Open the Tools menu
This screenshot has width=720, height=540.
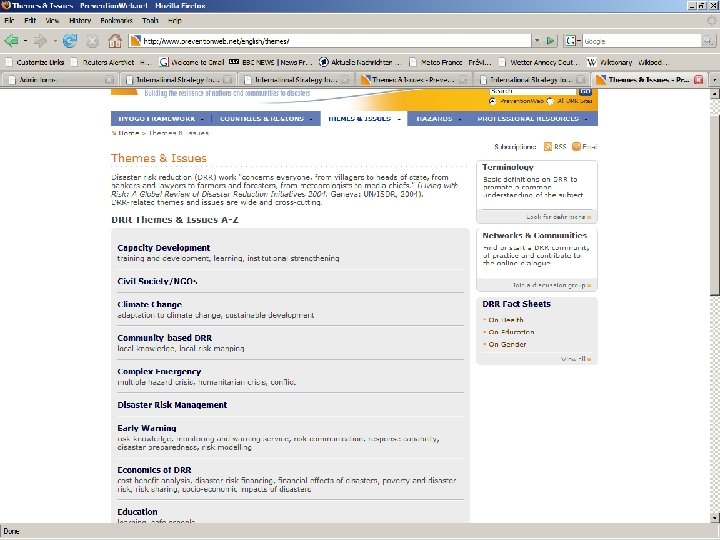pos(150,21)
